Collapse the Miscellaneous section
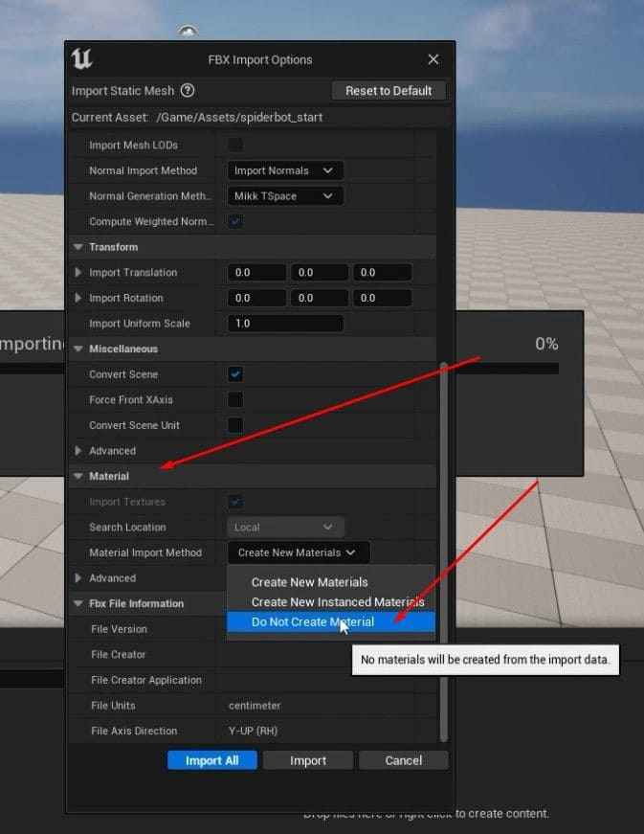The width and height of the screenshot is (644, 834). tap(78, 349)
